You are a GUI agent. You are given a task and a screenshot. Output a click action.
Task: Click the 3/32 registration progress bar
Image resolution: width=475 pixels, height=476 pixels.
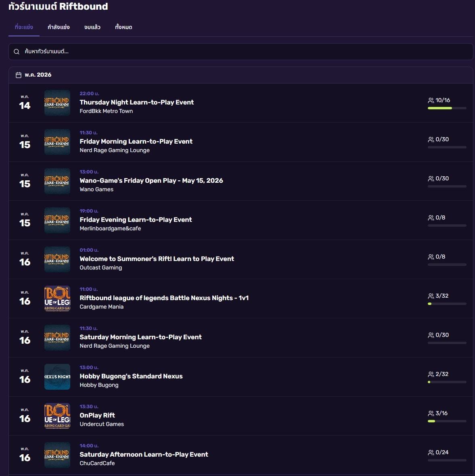[447, 304]
